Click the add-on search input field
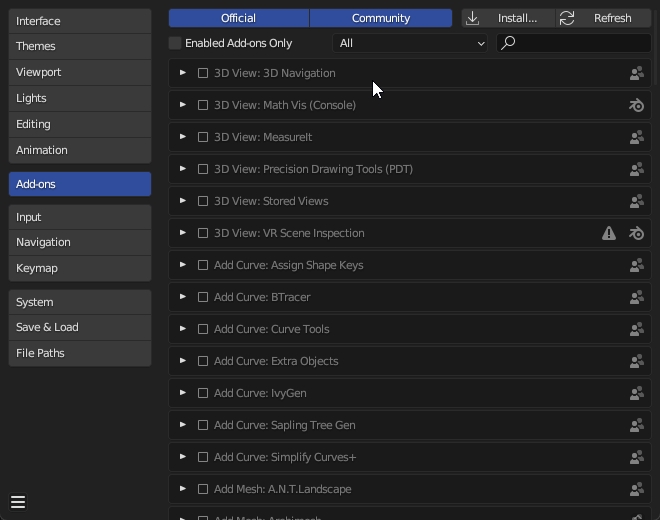 coord(580,43)
